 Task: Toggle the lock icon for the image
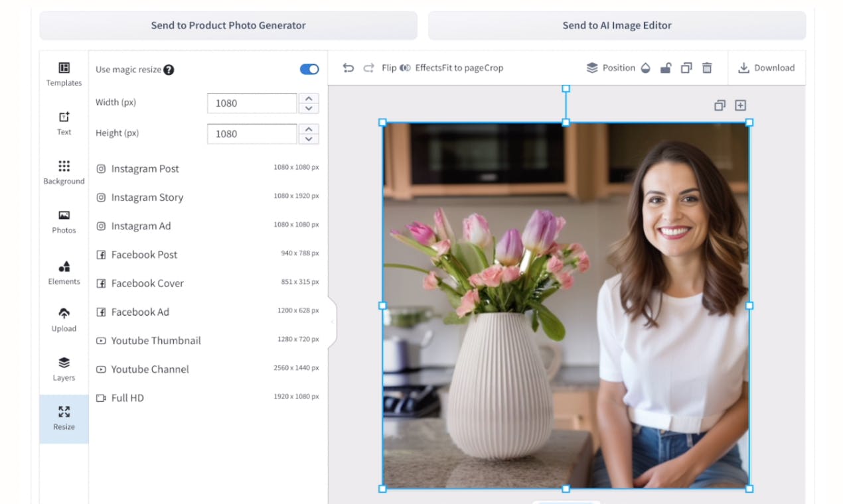coord(665,68)
